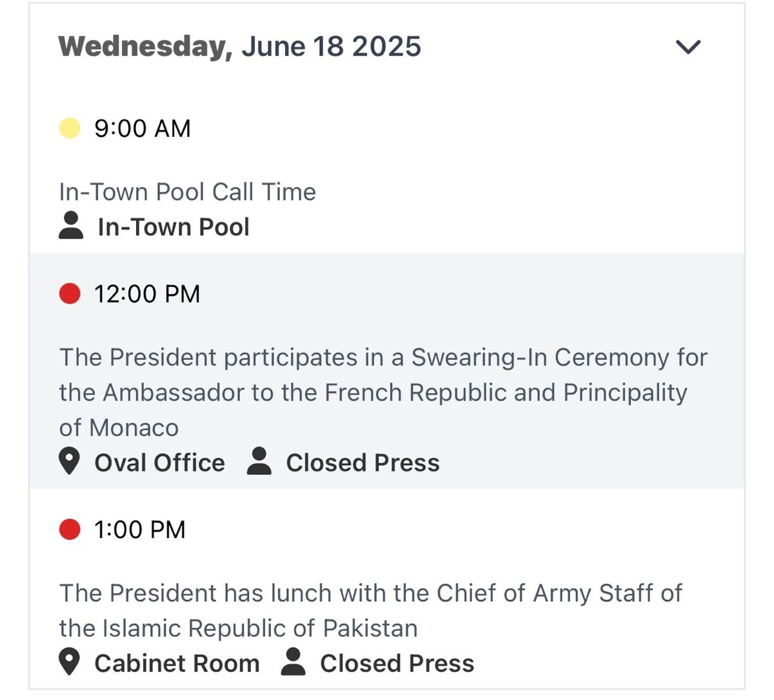This screenshot has width=774, height=700.
Task: Click the red dot beside 1:00 PM
Action: (x=70, y=530)
